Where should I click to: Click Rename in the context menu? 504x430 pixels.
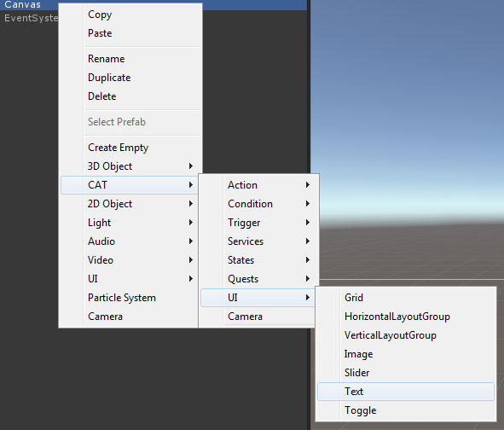click(x=130, y=59)
